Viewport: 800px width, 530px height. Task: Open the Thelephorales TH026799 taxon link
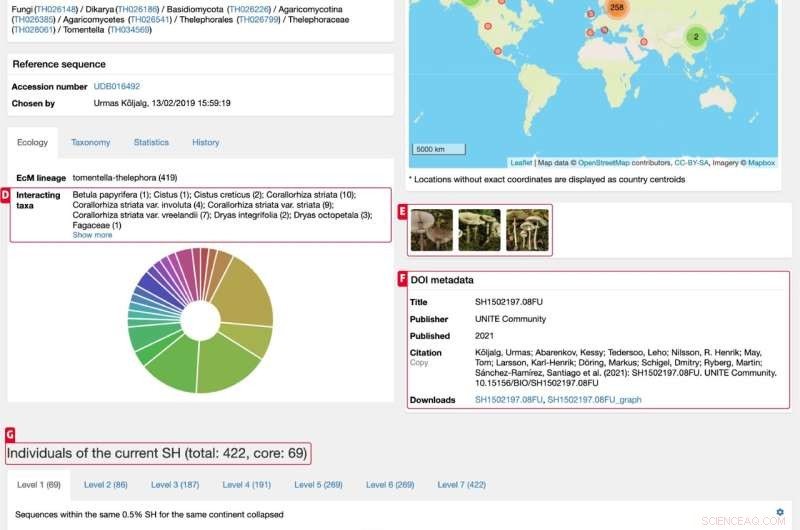[x=259, y=19]
